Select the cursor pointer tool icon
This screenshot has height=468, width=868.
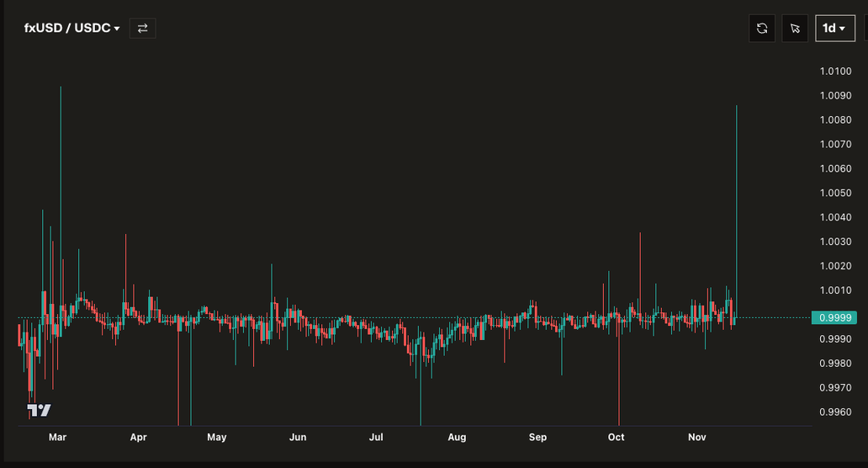[x=795, y=29]
